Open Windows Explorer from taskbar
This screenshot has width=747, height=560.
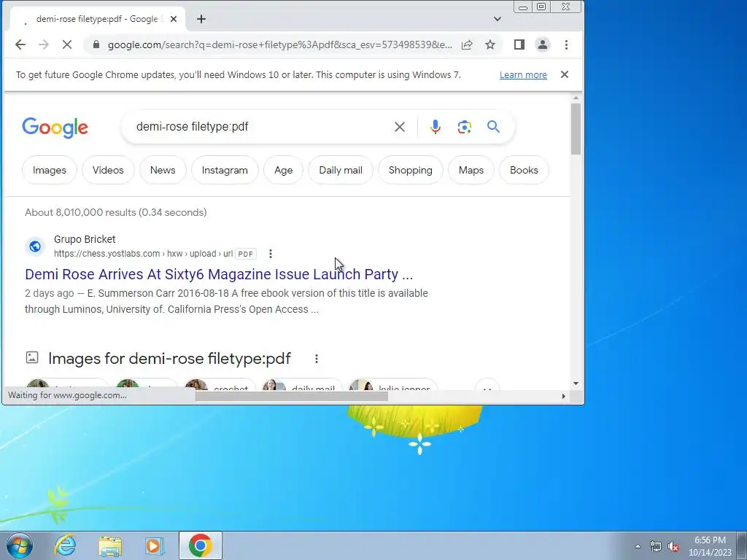110,545
